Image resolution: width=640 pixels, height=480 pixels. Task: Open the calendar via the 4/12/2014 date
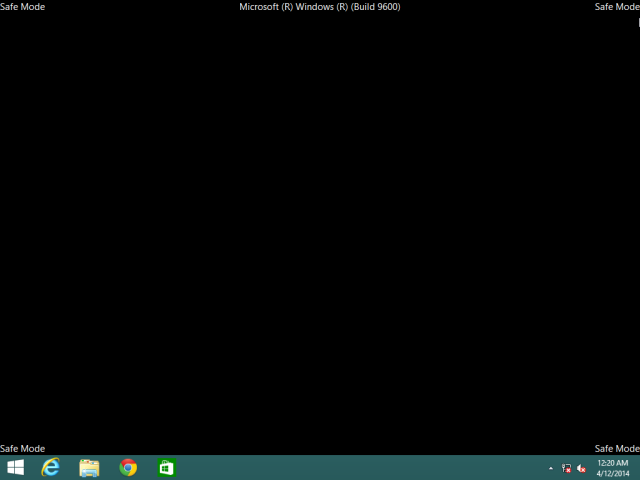click(x=612, y=473)
